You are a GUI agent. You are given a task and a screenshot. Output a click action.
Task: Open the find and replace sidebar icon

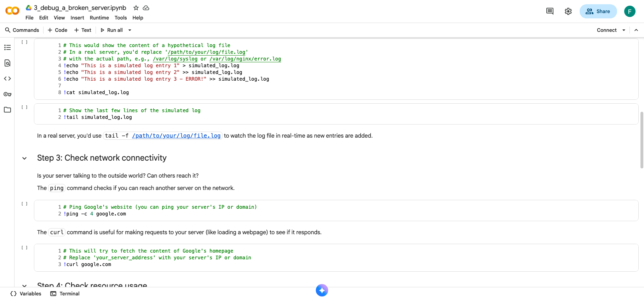click(x=7, y=63)
